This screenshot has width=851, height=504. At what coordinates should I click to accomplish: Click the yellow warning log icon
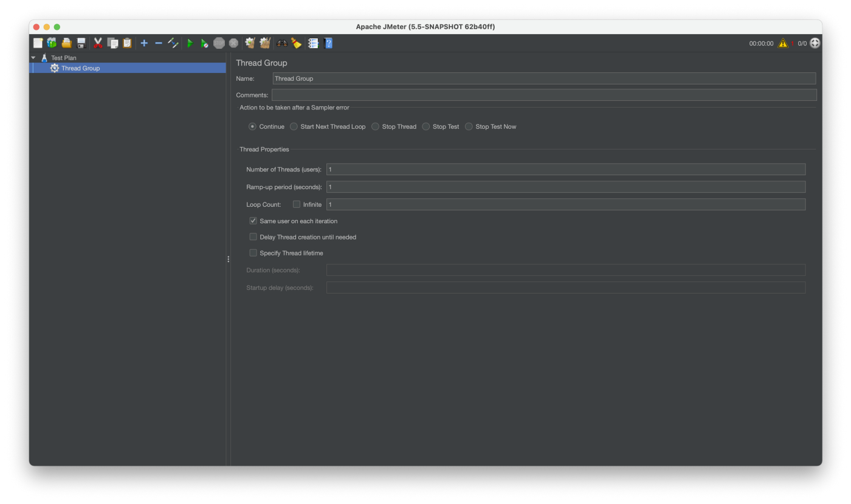pyautogui.click(x=783, y=43)
